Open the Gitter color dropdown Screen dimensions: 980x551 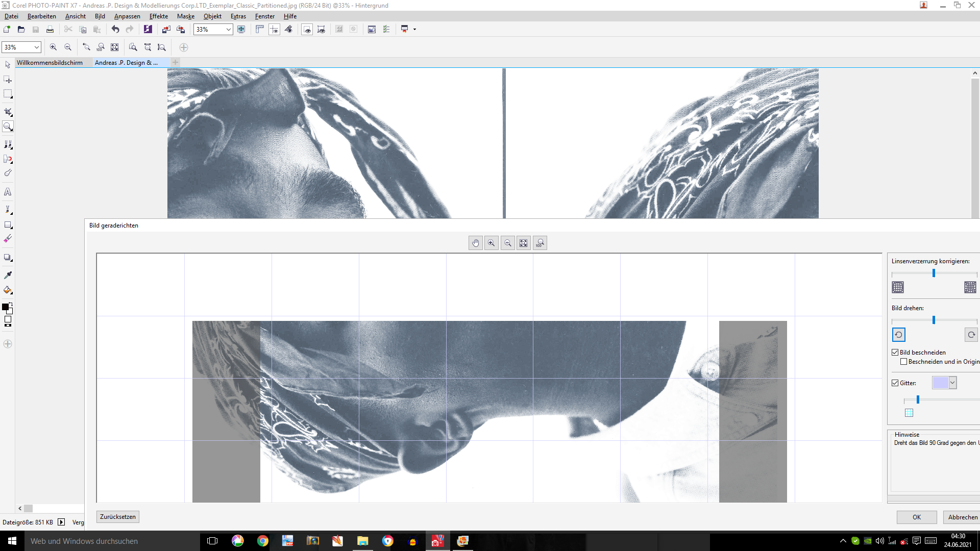coord(952,383)
